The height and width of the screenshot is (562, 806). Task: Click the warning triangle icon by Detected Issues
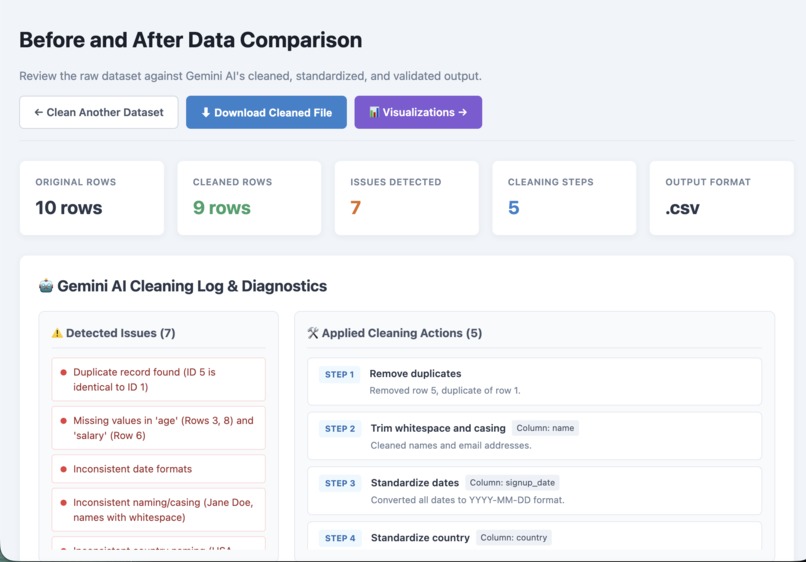pos(57,333)
